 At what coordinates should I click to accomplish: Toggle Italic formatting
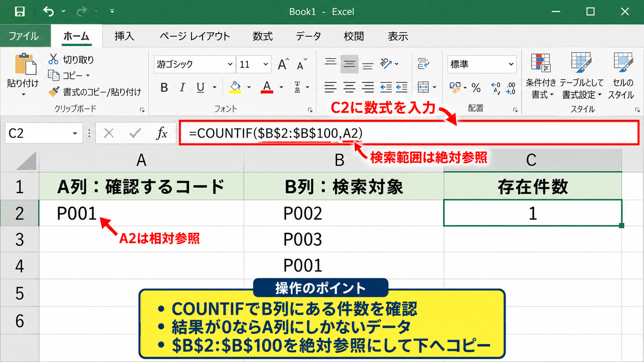182,88
